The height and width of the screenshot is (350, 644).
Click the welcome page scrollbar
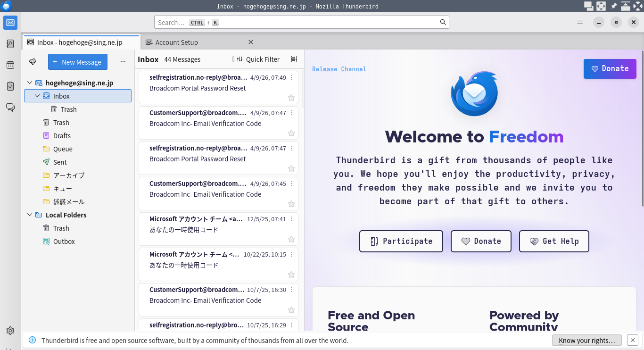tap(642, 127)
